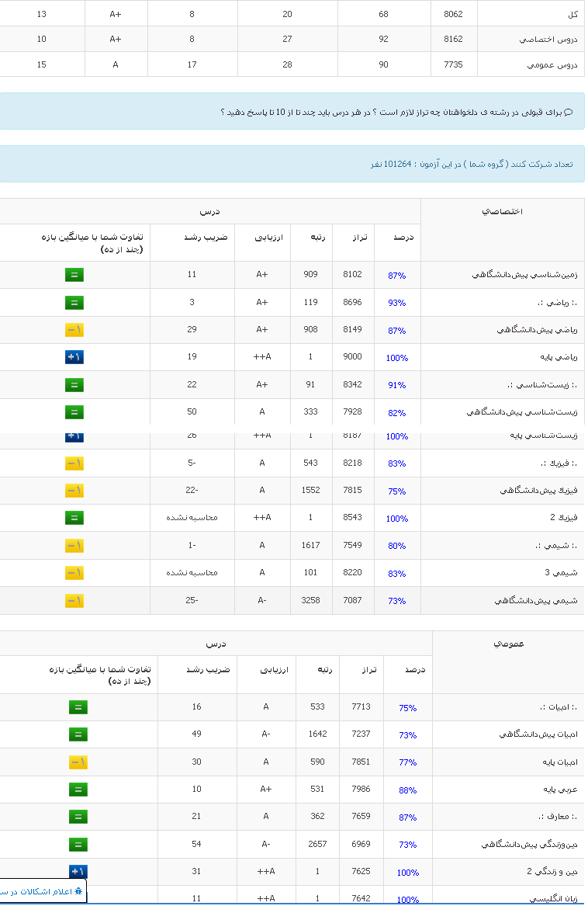This screenshot has height=906, width=588.
Task: Click the yellow minus-one badge in ادبيات پايه row
Action: tap(78, 762)
